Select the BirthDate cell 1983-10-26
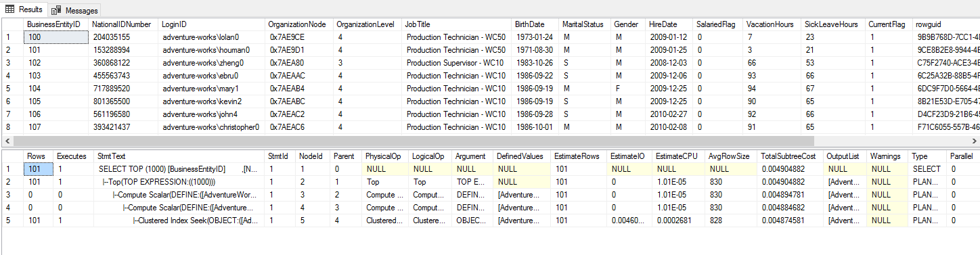Viewport: 980px width, 255px height. coord(535,62)
